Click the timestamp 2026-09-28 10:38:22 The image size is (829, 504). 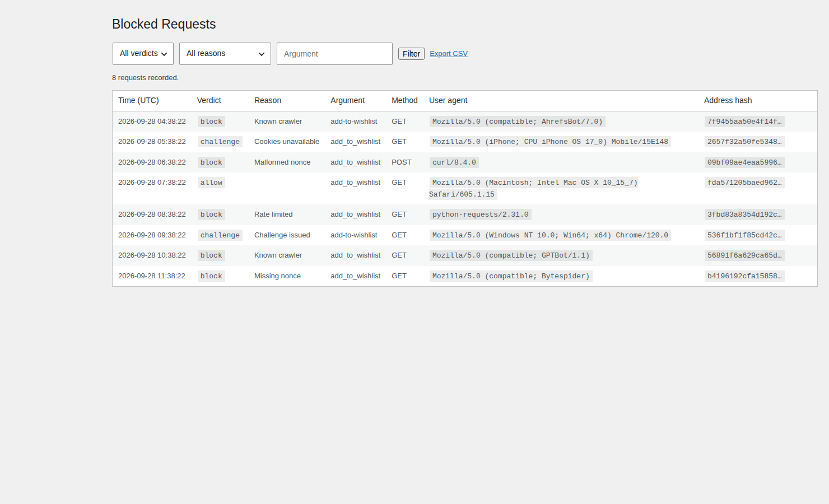click(152, 255)
